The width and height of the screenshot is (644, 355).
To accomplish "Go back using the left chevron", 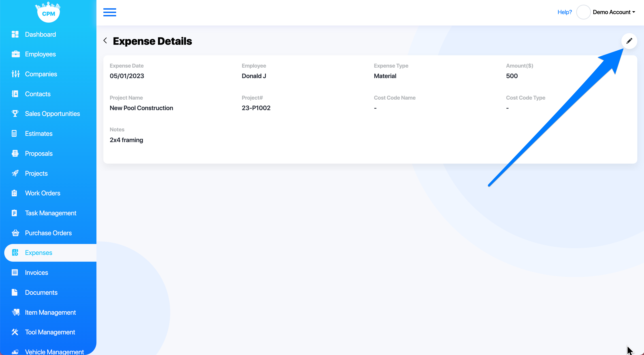I will (x=105, y=41).
